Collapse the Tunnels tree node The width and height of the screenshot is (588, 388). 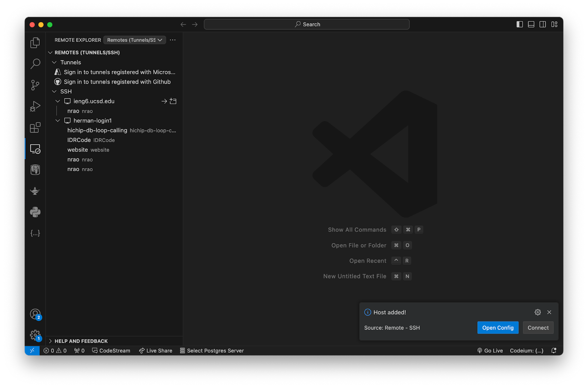(54, 62)
